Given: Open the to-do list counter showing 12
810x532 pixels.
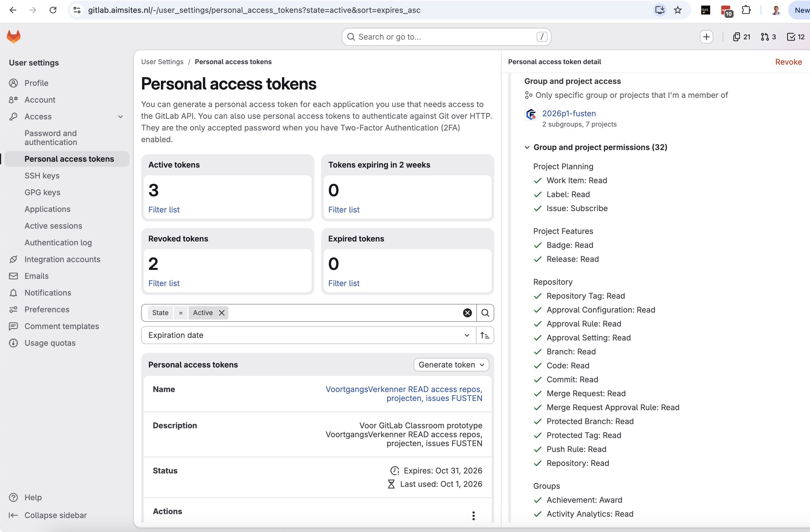Looking at the screenshot, I should tap(796, 37).
